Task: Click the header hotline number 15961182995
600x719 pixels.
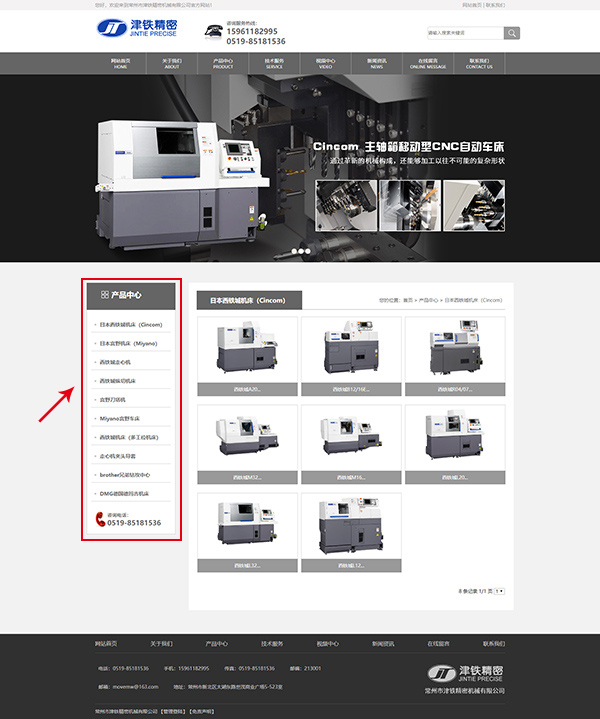Action: [252, 32]
